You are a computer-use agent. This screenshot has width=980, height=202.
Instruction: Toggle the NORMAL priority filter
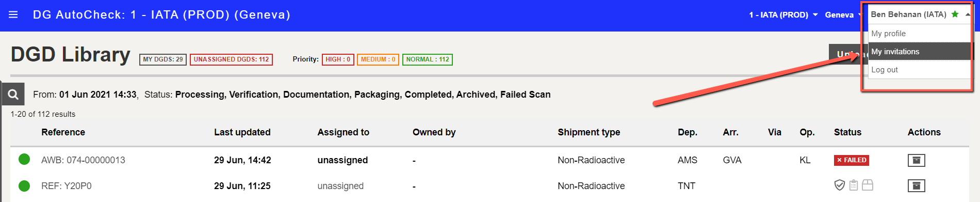tap(428, 59)
